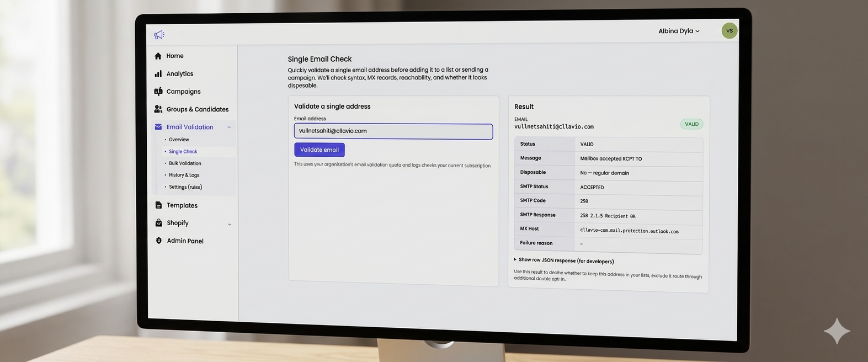The width and height of the screenshot is (868, 362).
Task: Select Bulk Validation submenu item
Action: 185,163
